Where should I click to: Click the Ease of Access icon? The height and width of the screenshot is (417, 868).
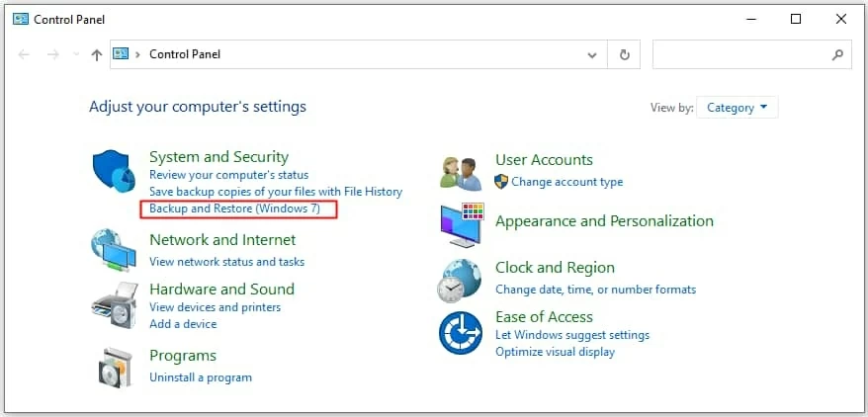tap(460, 333)
